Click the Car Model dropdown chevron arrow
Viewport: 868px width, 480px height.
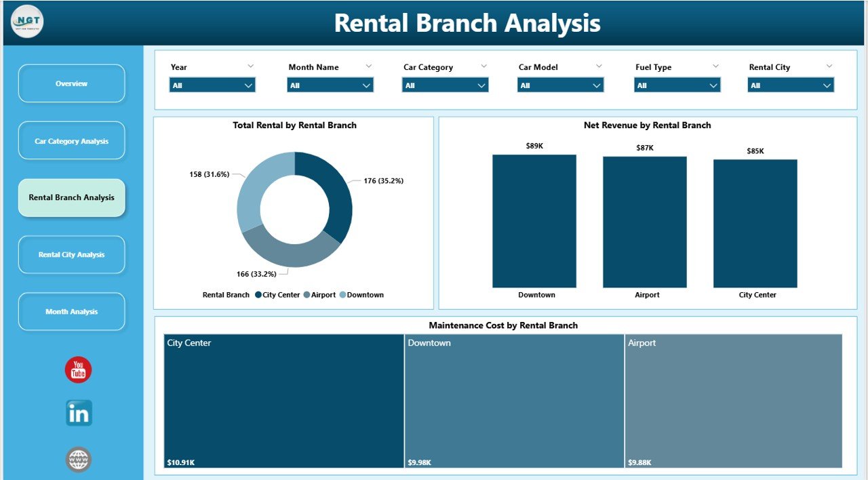[599, 66]
